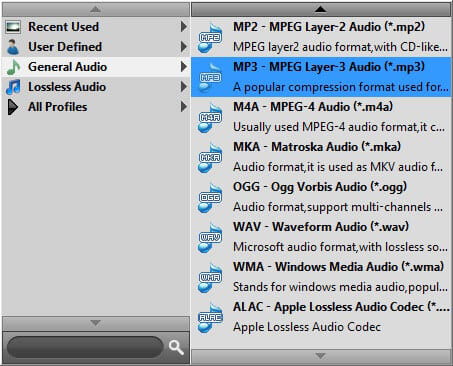Click the MKA format icon
This screenshot has height=366, width=453.
tap(210, 158)
